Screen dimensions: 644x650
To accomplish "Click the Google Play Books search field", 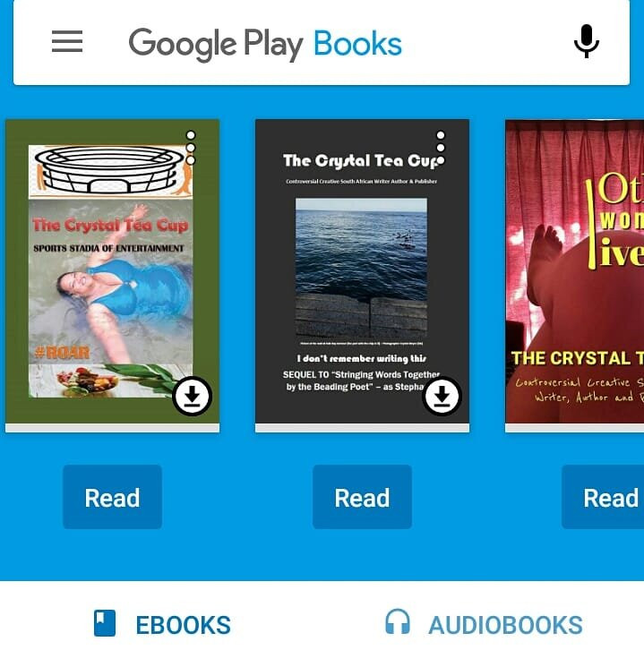I will point(322,43).
